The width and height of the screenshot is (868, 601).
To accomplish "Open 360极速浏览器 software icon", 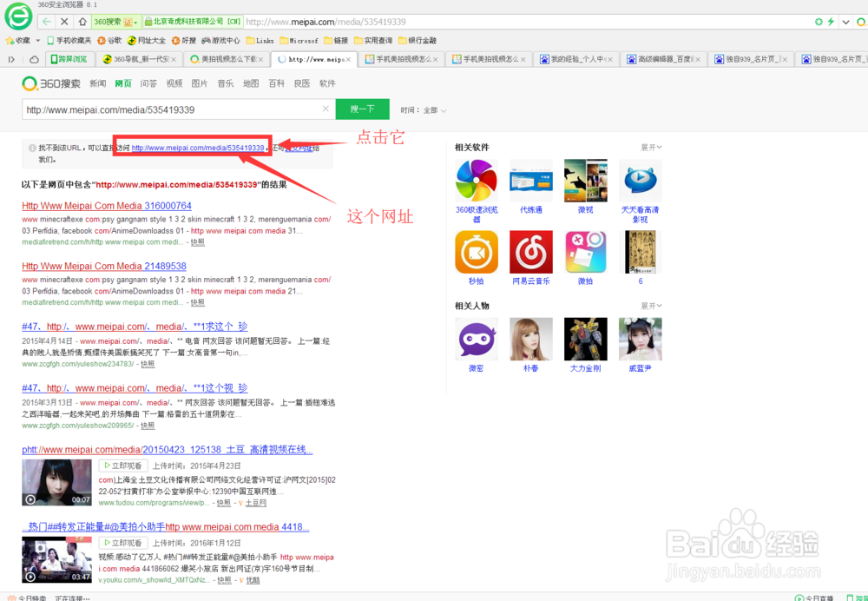I will pyautogui.click(x=476, y=181).
